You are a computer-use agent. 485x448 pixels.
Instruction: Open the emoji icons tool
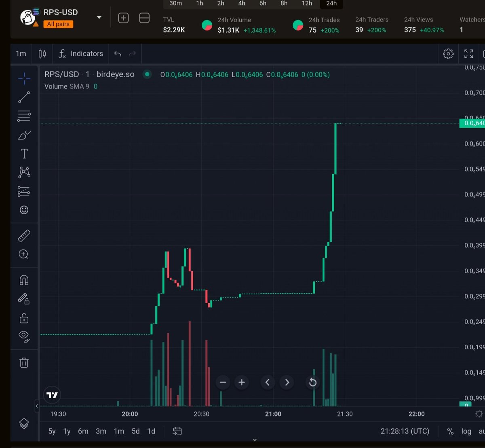pos(24,210)
